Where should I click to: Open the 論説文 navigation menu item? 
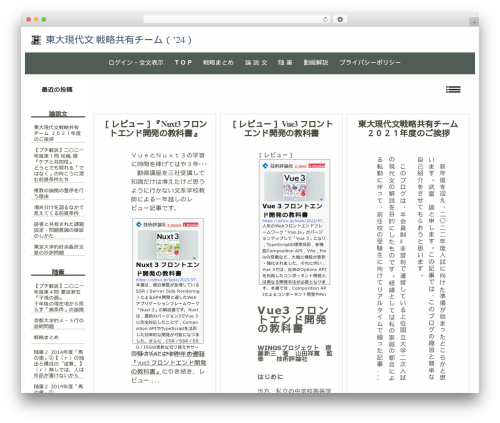pos(256,63)
